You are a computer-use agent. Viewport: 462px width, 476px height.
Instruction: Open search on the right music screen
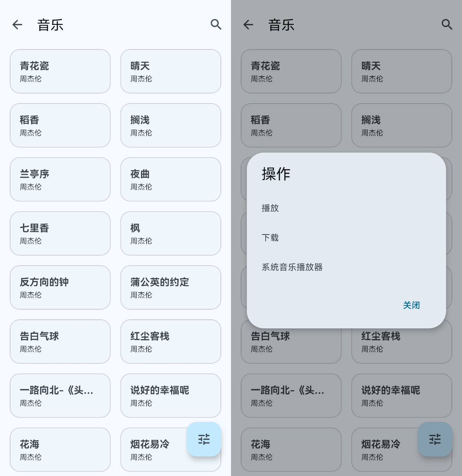coord(447,25)
